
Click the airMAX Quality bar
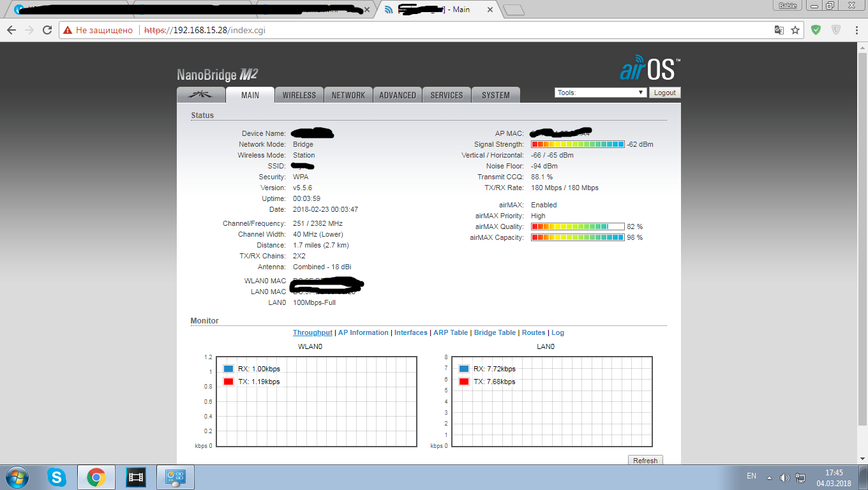(578, 226)
